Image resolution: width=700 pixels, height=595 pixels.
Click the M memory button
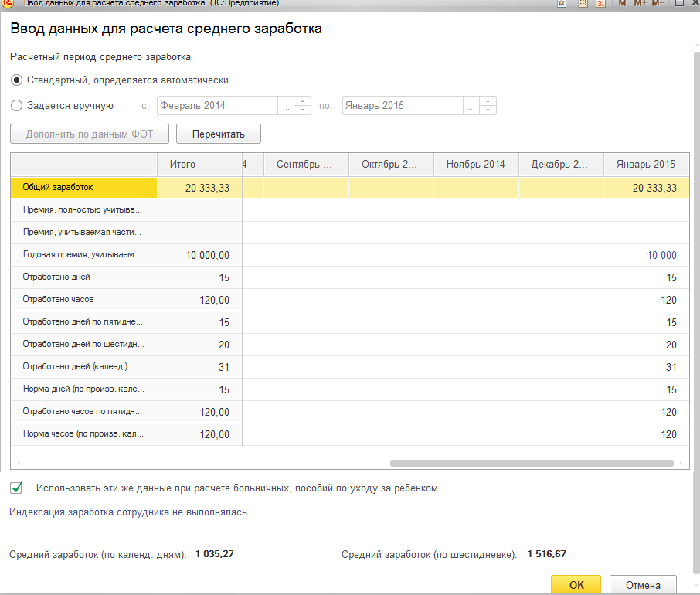[622, 3]
